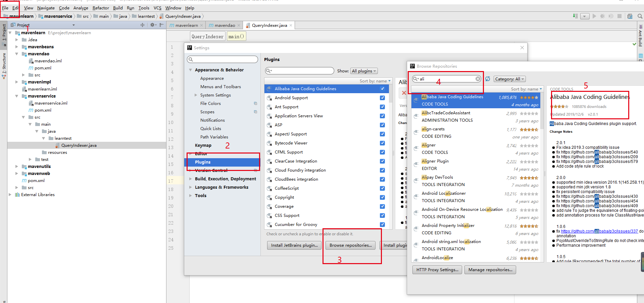Click the main() breadcrumb in editor
Viewport: 644px width, 303px height.
[x=236, y=36]
